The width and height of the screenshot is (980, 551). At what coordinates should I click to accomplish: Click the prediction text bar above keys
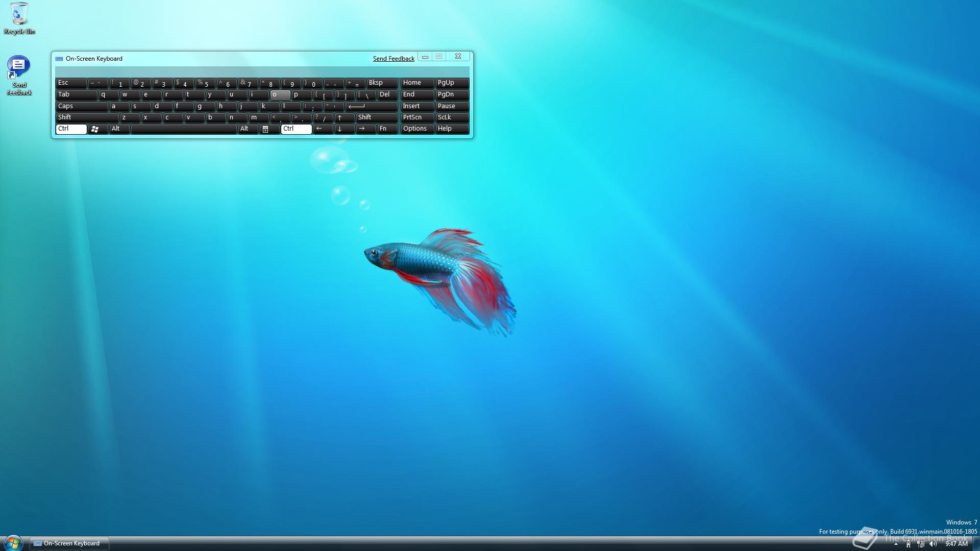point(262,71)
